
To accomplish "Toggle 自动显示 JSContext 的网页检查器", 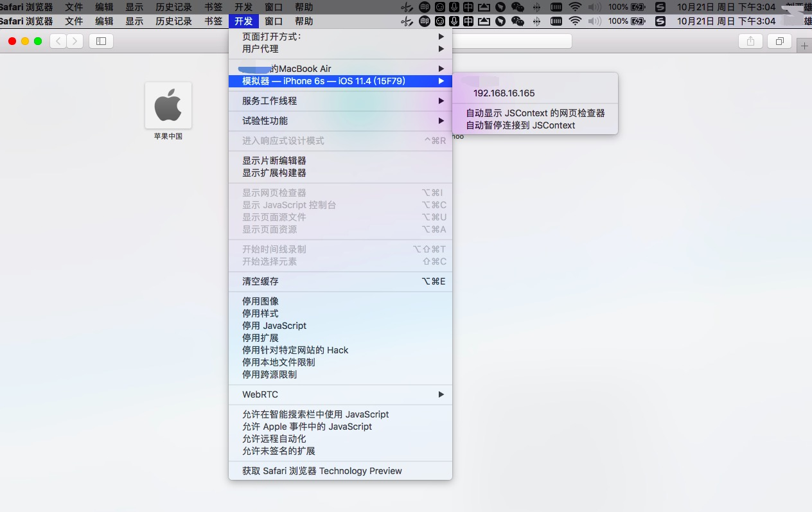I will click(x=535, y=113).
